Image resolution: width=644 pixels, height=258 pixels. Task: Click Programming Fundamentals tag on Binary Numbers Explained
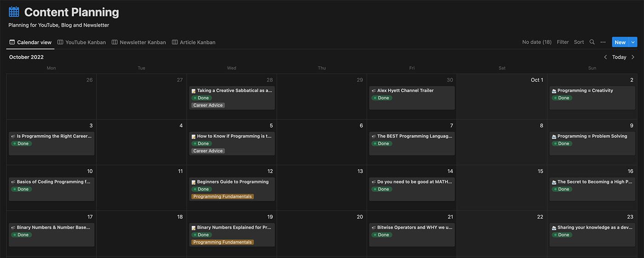click(223, 242)
